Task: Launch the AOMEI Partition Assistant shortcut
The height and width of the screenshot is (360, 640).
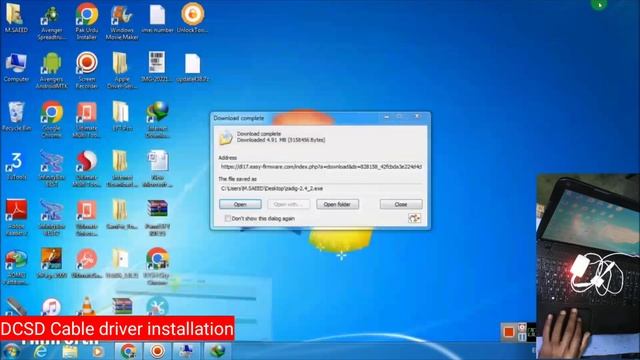Action: [16, 267]
